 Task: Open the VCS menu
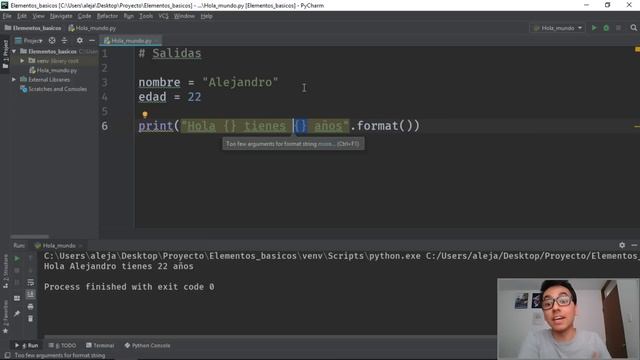coord(163,16)
